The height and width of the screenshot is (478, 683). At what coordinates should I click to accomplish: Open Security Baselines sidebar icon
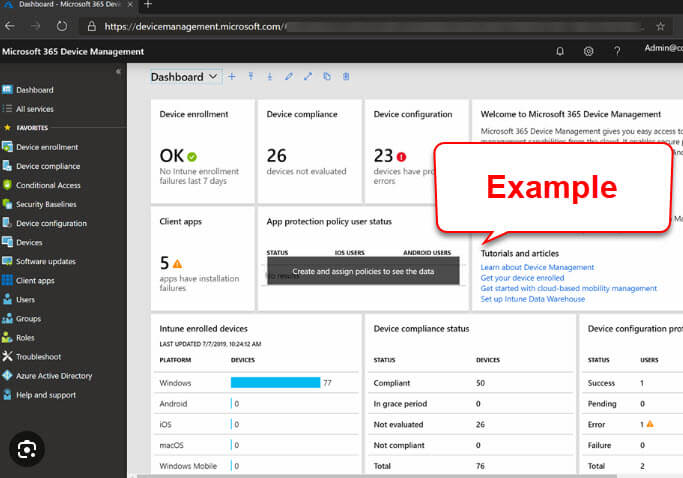(x=7, y=204)
